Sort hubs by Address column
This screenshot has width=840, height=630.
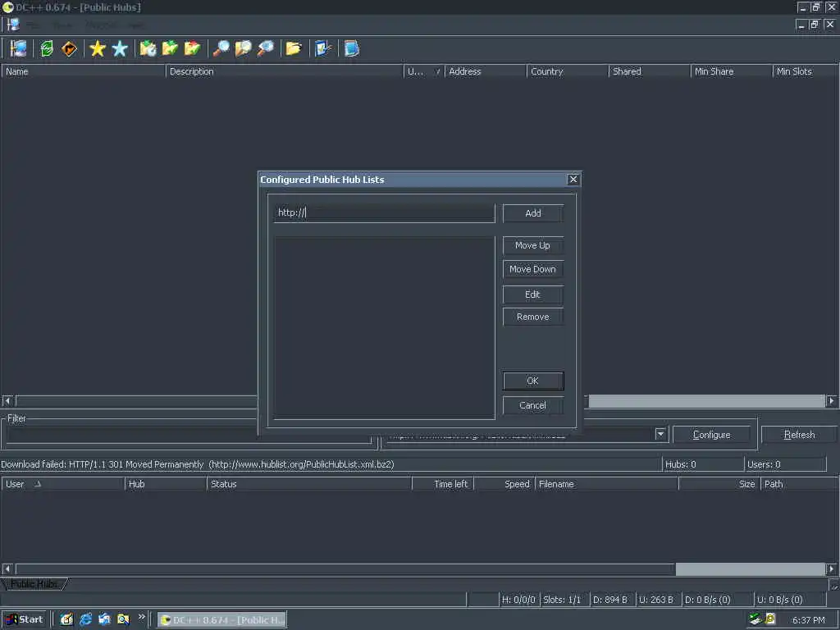[486, 71]
